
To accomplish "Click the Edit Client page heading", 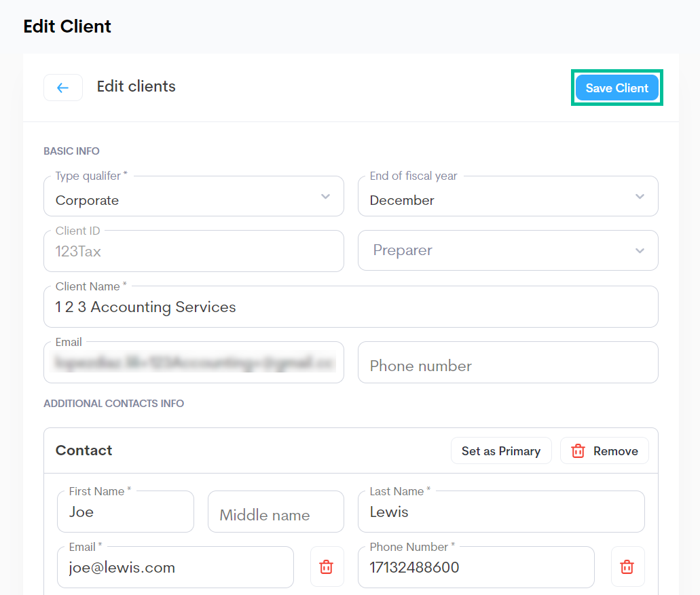I will [x=67, y=26].
